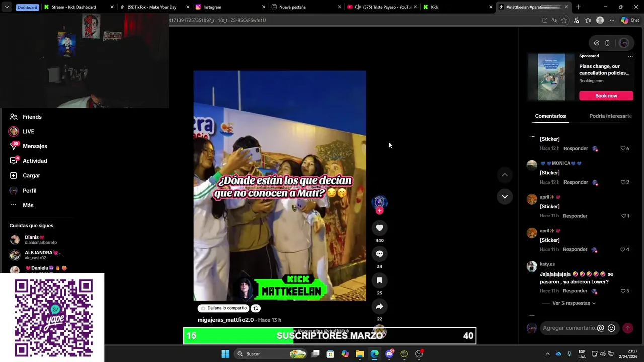Go to previous video with up arrow
644x362 pixels.
[x=505, y=175]
